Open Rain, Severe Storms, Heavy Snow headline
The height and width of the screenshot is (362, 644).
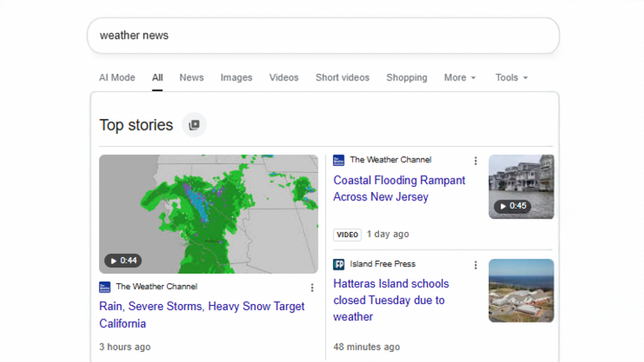click(201, 315)
